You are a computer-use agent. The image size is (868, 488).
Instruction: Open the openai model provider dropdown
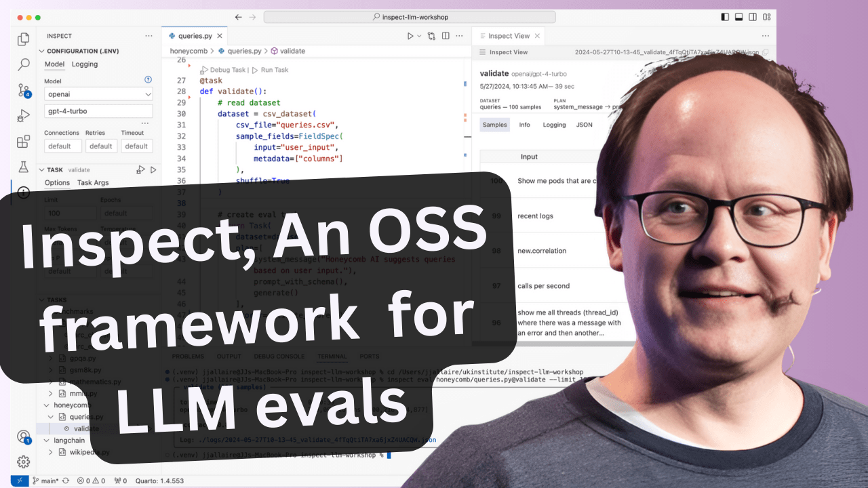pos(99,94)
